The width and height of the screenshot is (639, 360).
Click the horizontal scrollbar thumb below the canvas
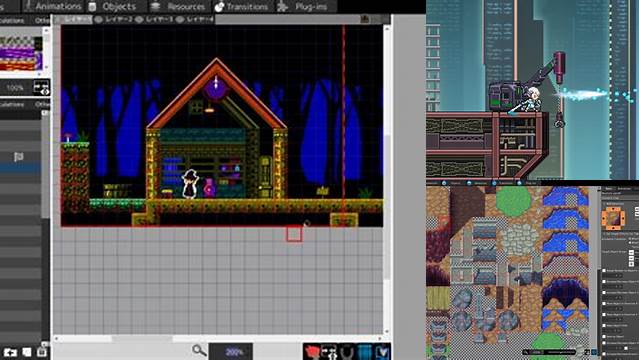pos(142,338)
